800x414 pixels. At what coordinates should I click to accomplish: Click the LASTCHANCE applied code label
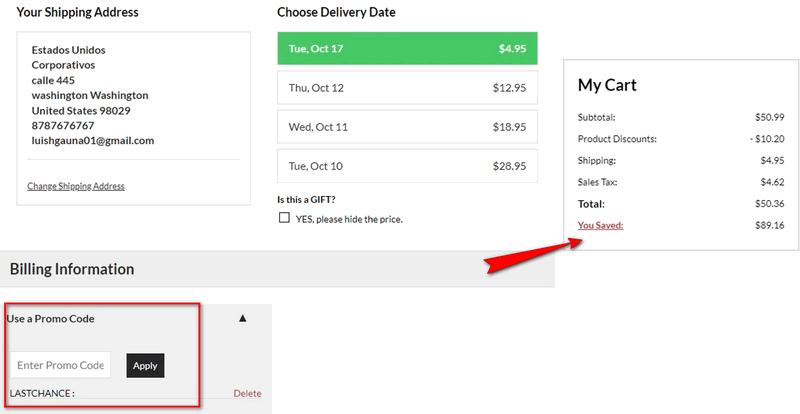pos(40,393)
